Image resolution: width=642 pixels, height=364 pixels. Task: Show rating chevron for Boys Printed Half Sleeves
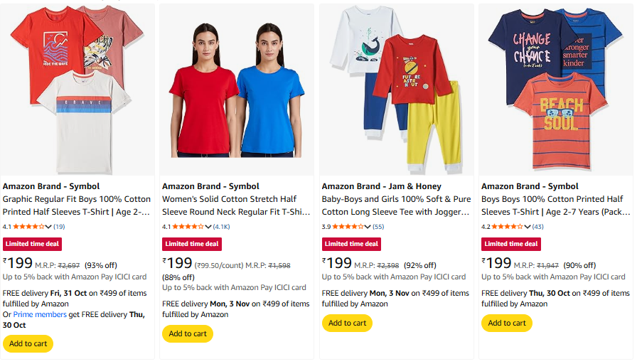point(528,227)
